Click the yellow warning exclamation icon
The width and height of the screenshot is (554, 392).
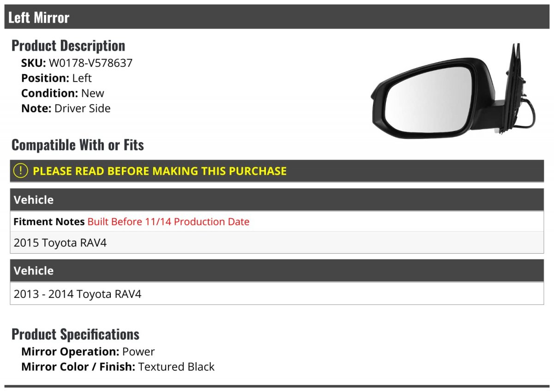click(21, 171)
